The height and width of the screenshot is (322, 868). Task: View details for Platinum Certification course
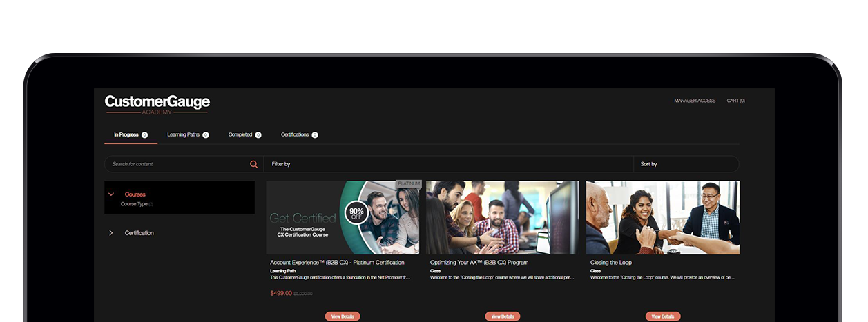coord(343,316)
